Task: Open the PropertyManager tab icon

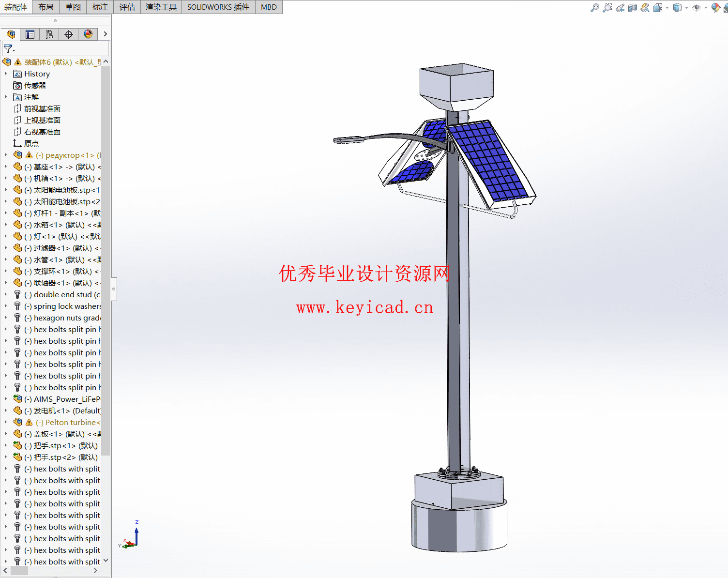Action: click(x=30, y=34)
